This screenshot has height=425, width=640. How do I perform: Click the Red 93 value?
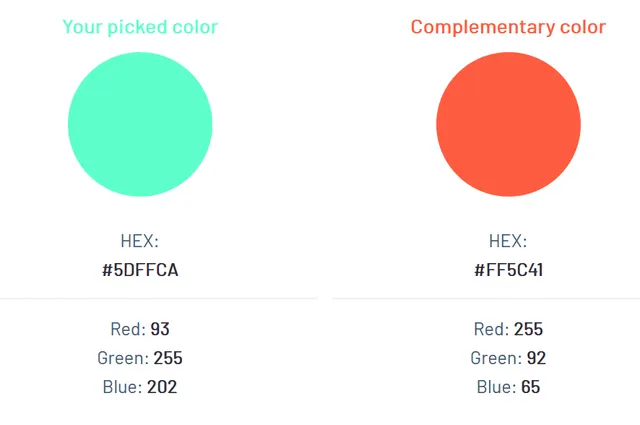pos(160,329)
